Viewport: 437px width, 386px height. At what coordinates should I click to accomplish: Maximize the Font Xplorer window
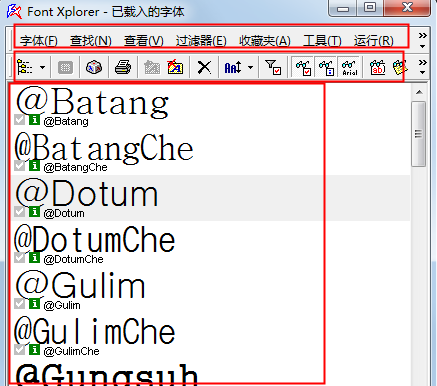pyautogui.click(x=369, y=8)
